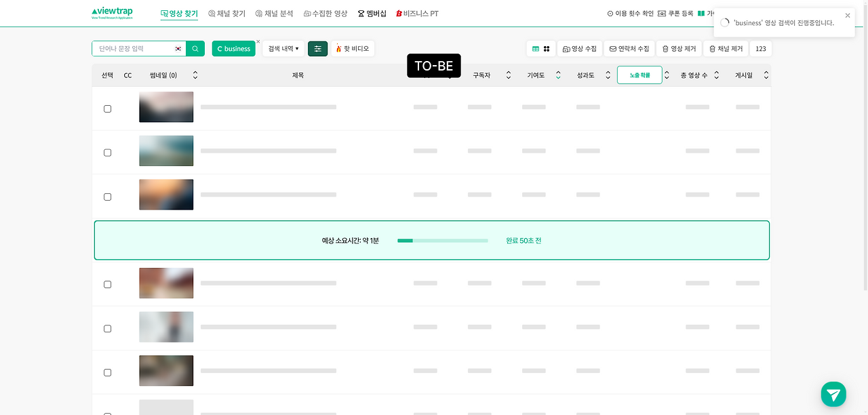
Task: Click the 게시일 column header text
Action: (x=744, y=75)
